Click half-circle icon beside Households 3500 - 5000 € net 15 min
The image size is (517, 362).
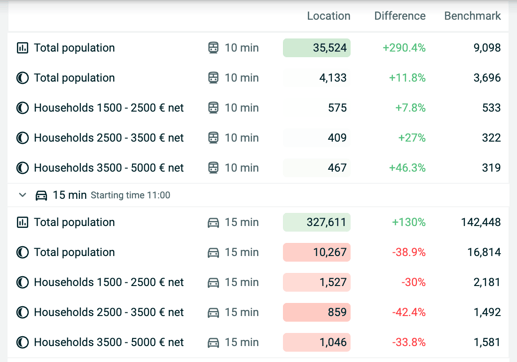tap(22, 342)
